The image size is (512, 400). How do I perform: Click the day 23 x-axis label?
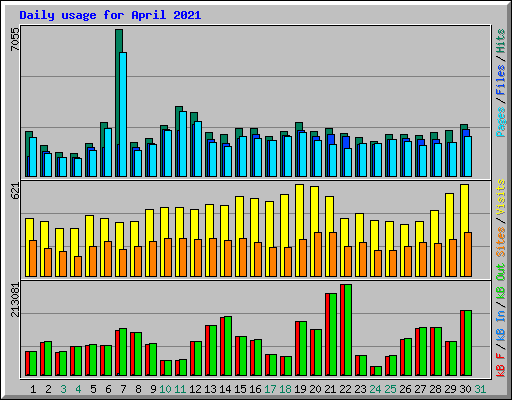[360, 389]
